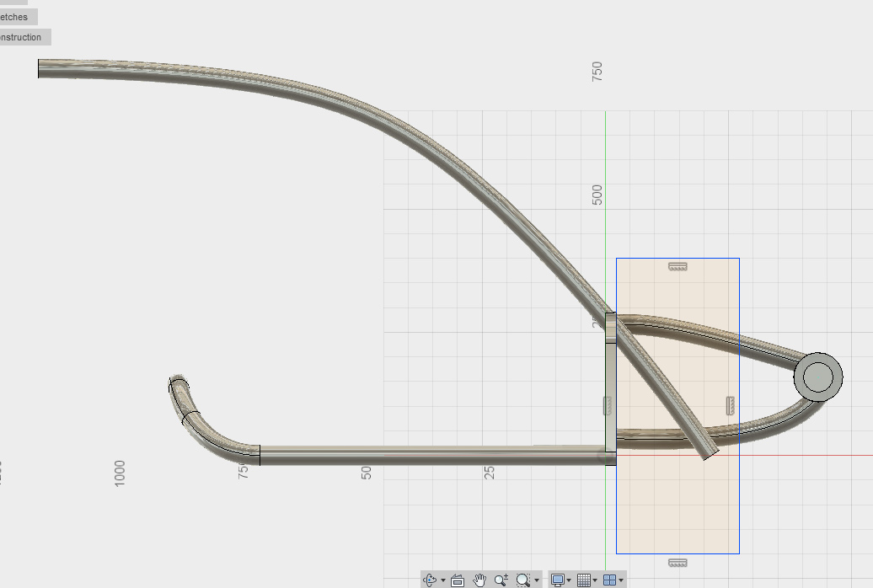Screen dimensions: 873x588
Task: Click the right vertical constraint glyph on rectangle
Action: pos(730,404)
